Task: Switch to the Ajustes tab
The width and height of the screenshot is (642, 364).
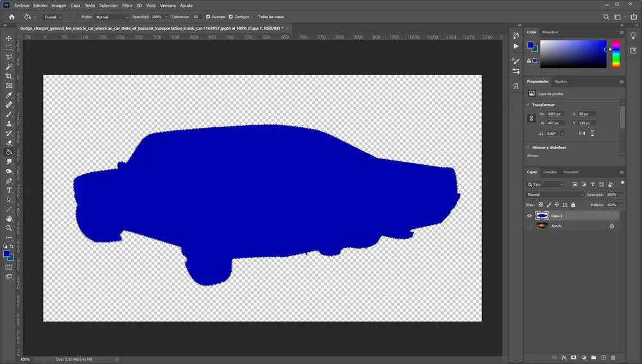Action: click(x=560, y=82)
